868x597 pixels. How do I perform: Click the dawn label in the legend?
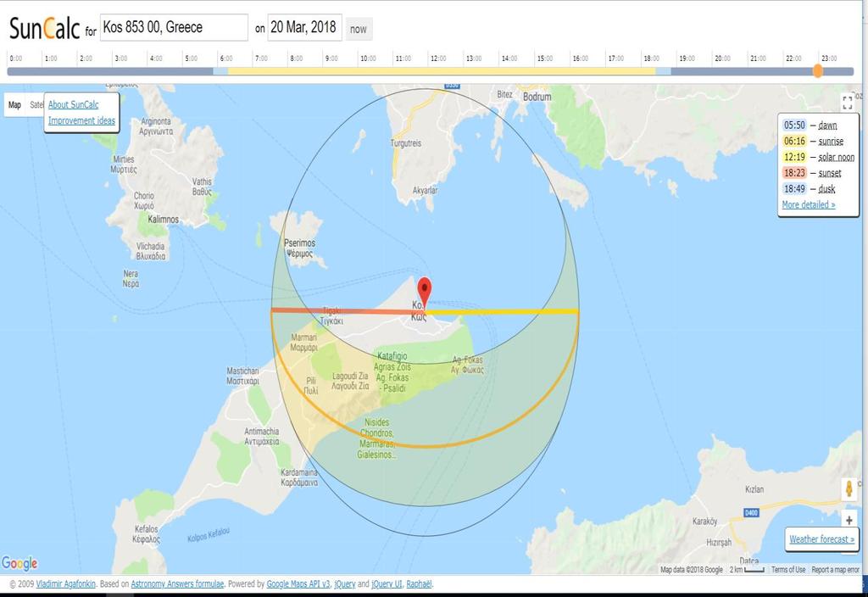coord(827,126)
